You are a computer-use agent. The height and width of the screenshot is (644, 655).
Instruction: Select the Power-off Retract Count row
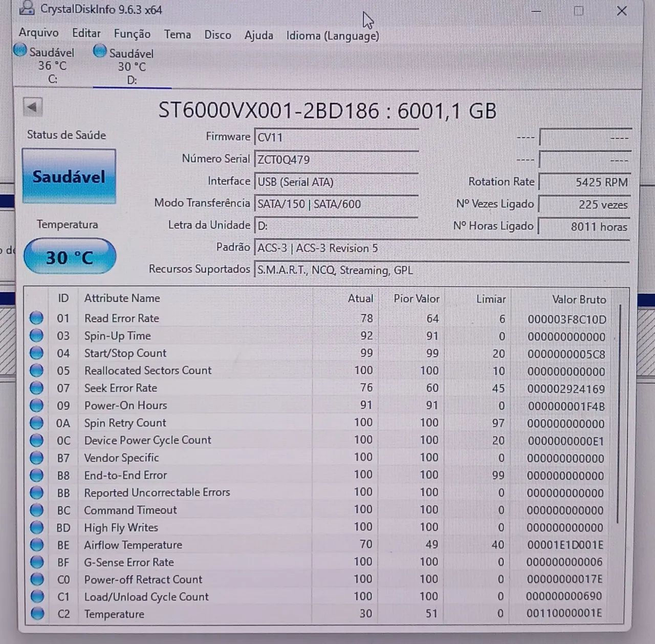(x=317, y=579)
